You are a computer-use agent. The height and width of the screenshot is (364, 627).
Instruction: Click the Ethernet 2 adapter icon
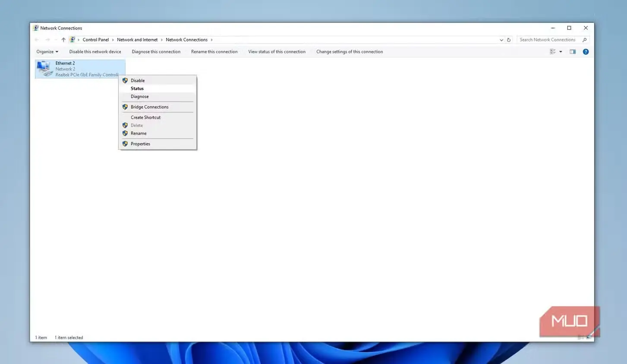[45, 69]
